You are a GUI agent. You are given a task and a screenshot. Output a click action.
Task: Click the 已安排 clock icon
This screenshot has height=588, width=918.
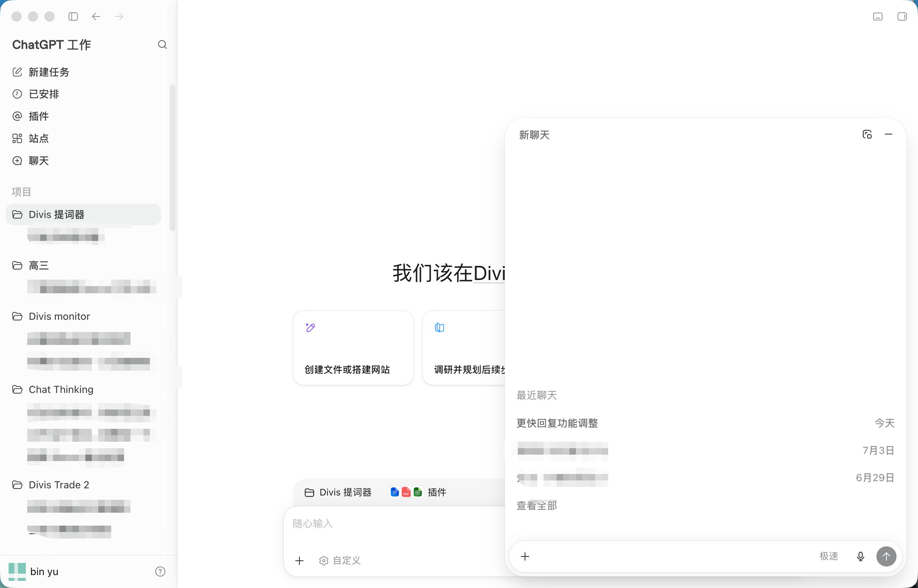[17, 94]
